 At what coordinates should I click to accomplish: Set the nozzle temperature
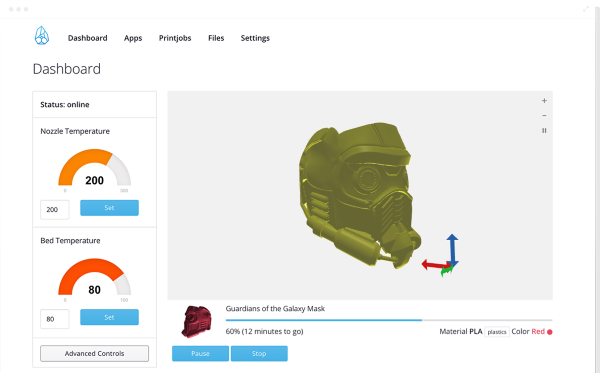coord(109,208)
